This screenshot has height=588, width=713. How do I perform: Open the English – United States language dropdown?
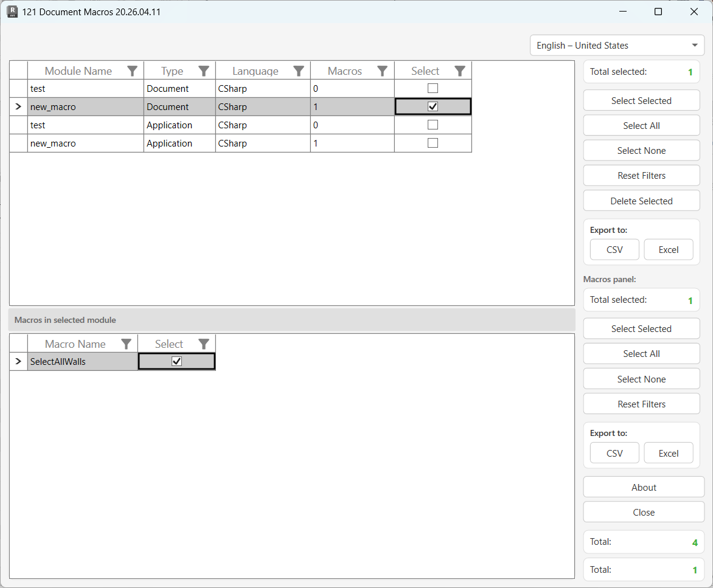coord(616,45)
